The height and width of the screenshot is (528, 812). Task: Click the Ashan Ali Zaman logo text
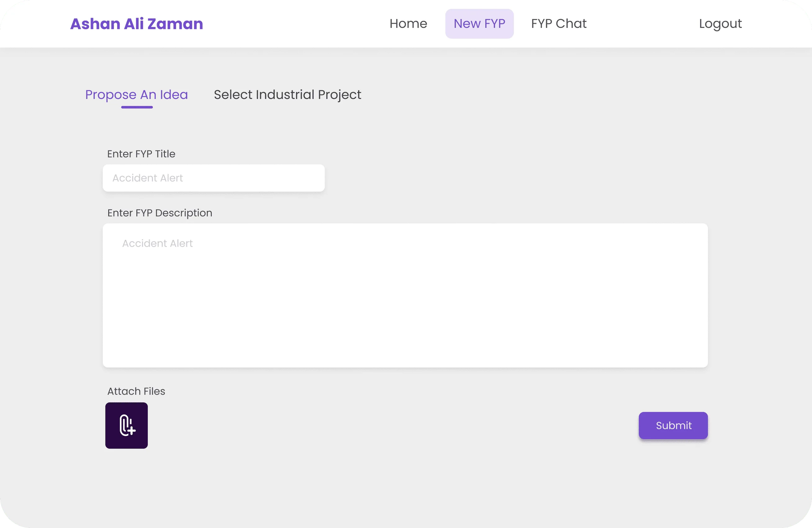(x=136, y=23)
